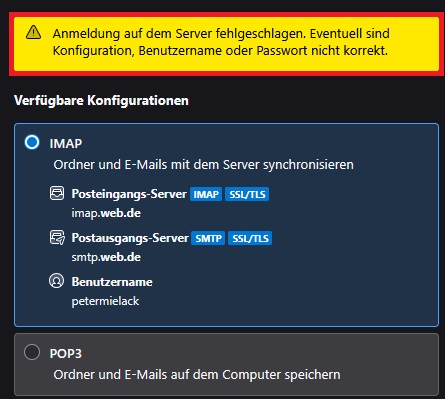Click the SSL/TLS badge of Posteingangs-Server
The width and height of the screenshot is (445, 399).
pyautogui.click(x=247, y=194)
